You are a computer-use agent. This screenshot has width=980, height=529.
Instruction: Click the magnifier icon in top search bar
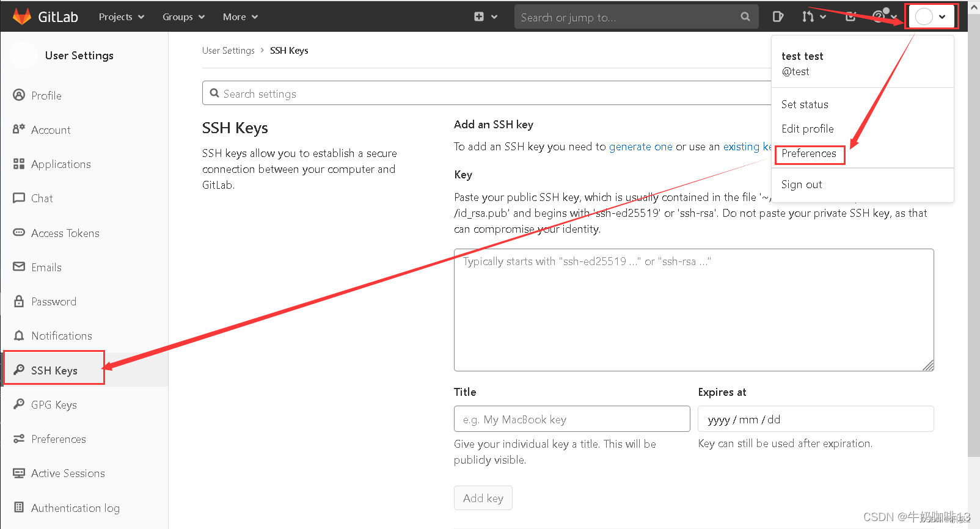pos(745,17)
